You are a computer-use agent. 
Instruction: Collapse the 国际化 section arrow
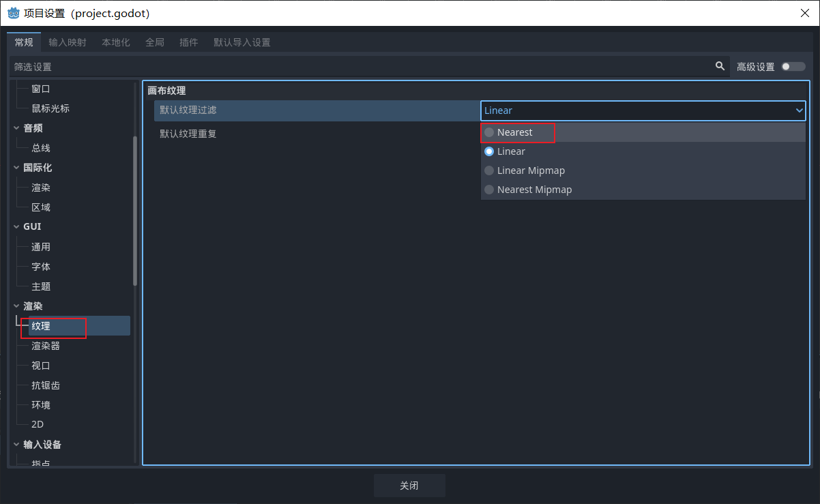pos(16,168)
